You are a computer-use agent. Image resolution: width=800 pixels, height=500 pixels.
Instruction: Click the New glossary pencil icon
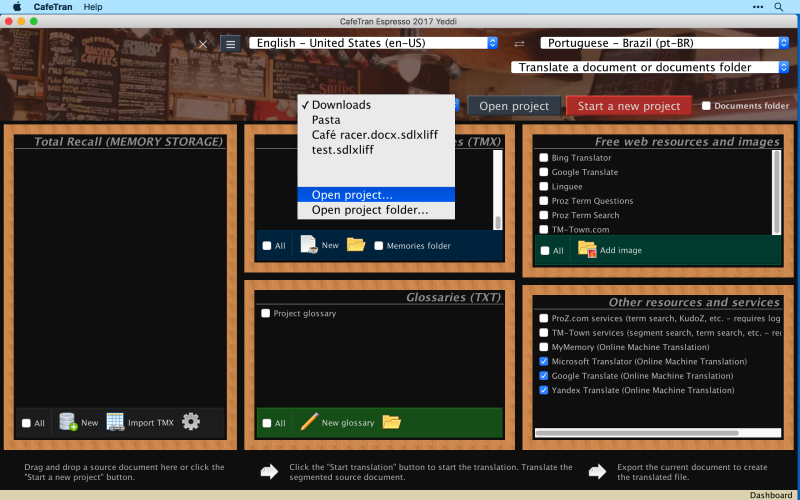(x=309, y=422)
